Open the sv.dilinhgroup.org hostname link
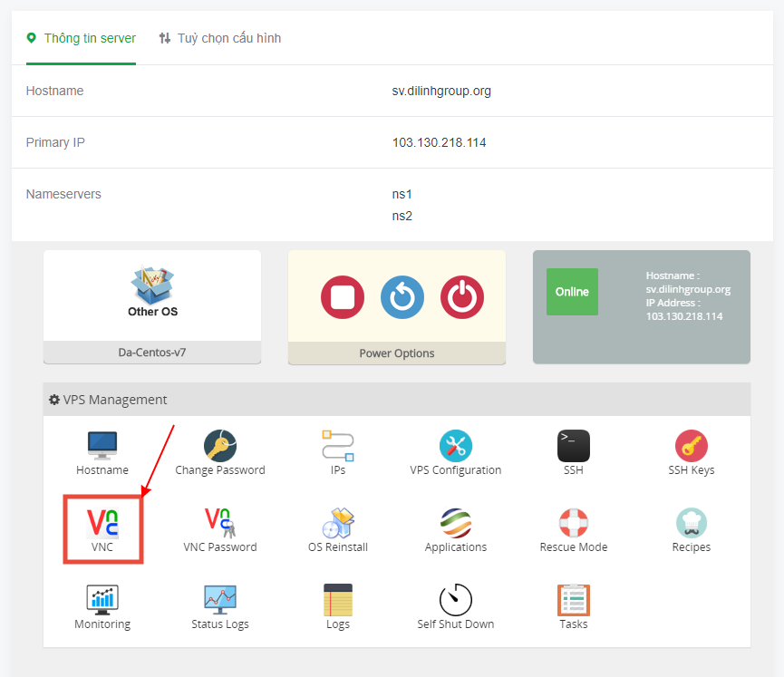 pyautogui.click(x=440, y=91)
